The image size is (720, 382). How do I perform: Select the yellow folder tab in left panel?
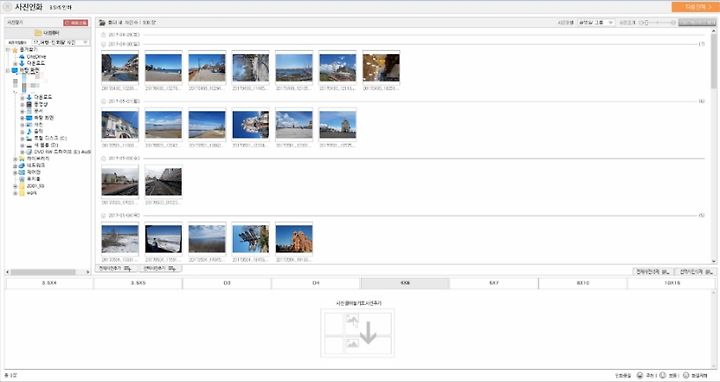tap(47, 33)
